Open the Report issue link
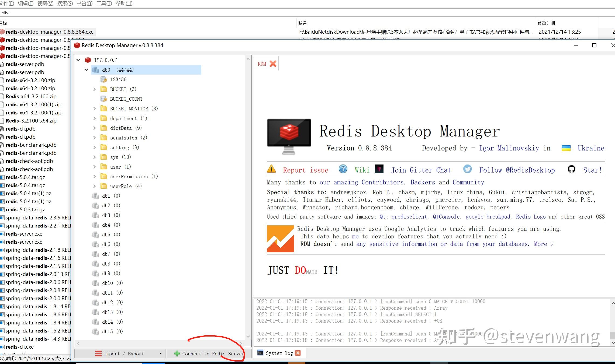Image resolution: width=615 pixels, height=364 pixels. [x=306, y=170]
